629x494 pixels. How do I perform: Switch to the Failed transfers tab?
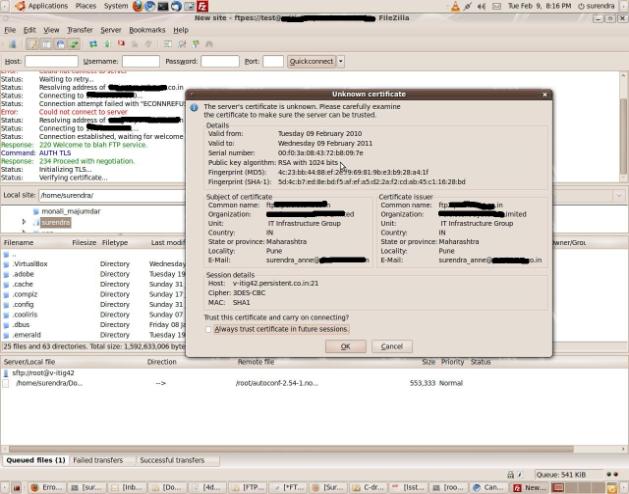click(98, 460)
